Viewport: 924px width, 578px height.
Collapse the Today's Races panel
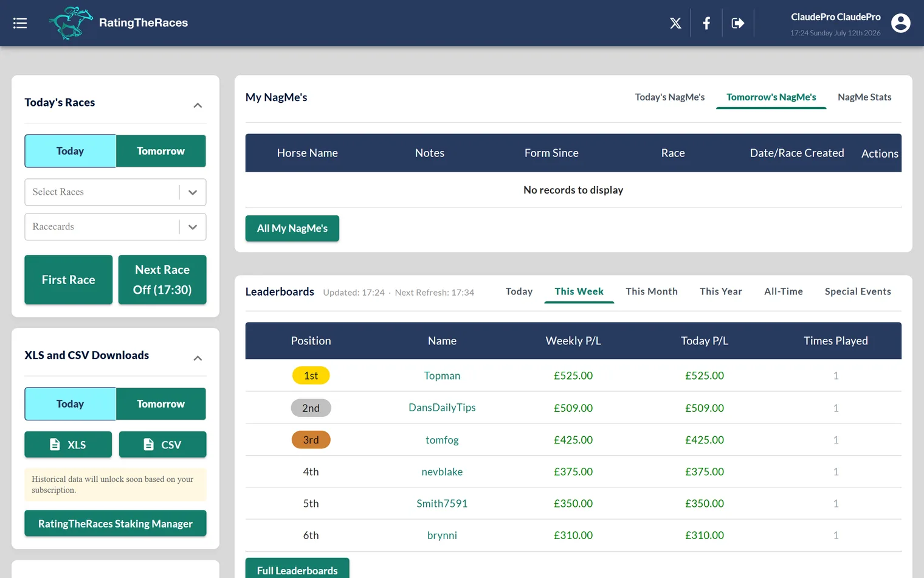coord(198,105)
